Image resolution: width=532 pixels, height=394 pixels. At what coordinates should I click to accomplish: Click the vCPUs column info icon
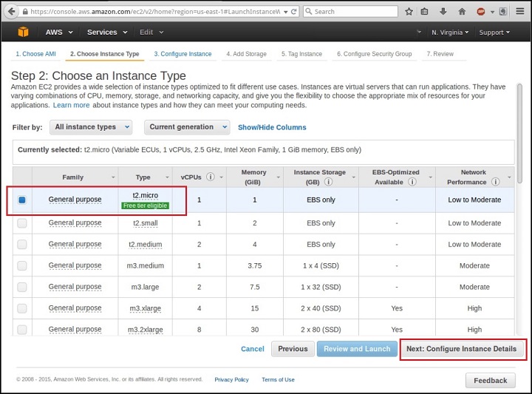(x=211, y=177)
